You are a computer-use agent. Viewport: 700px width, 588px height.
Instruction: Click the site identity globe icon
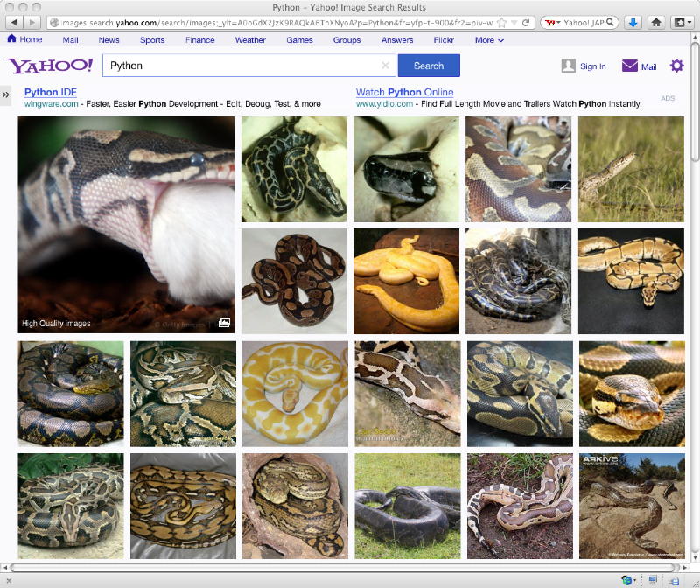pos(54,23)
